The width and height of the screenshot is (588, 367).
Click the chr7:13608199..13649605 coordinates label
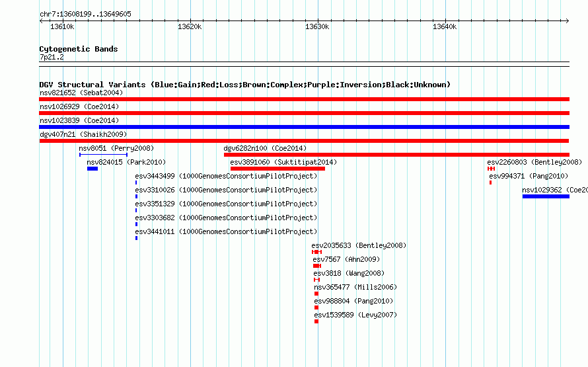(x=85, y=15)
